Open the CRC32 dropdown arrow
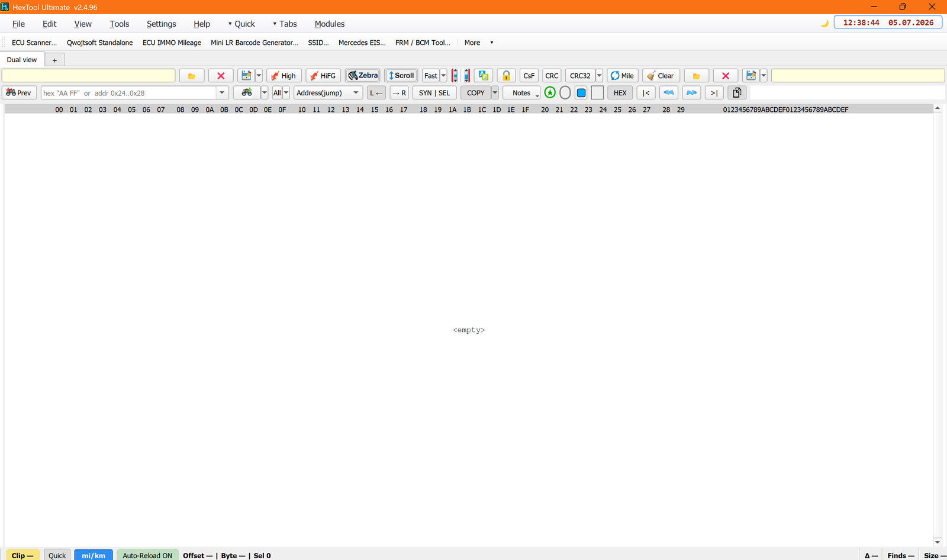947x560 pixels. click(599, 76)
